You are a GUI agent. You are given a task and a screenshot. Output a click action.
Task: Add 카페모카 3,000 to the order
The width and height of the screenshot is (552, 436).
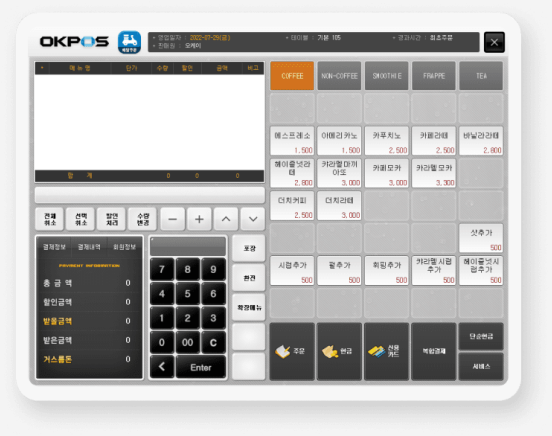click(x=387, y=173)
